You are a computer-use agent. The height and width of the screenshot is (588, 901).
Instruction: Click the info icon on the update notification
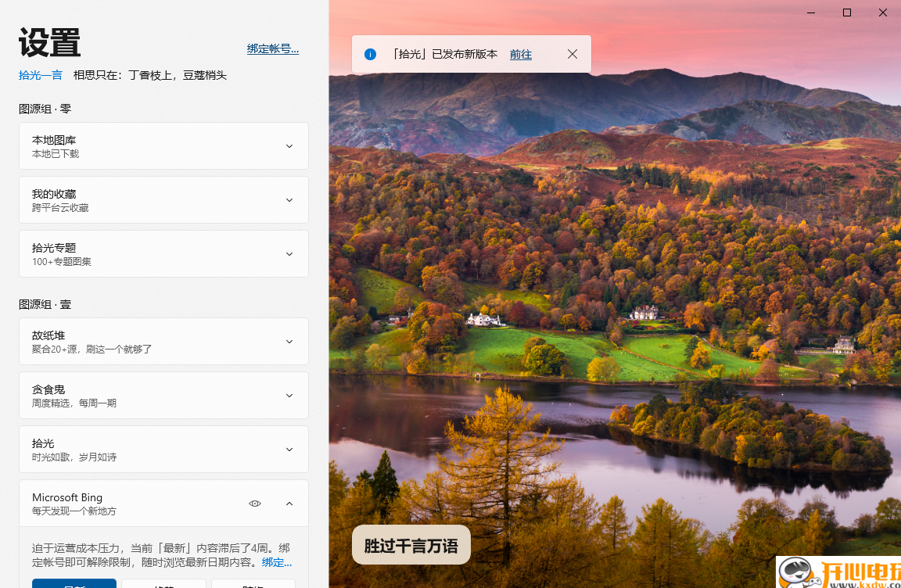coord(370,54)
